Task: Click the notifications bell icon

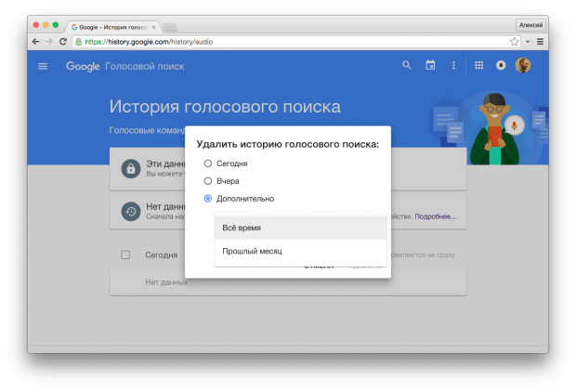Action: [502, 65]
